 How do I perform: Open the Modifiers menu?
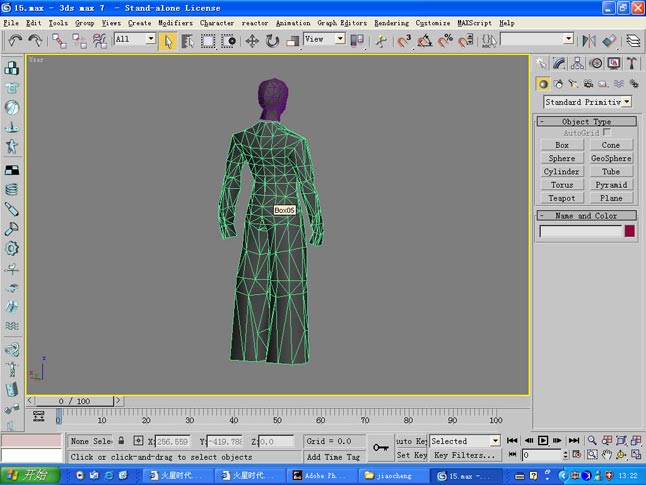(x=176, y=23)
